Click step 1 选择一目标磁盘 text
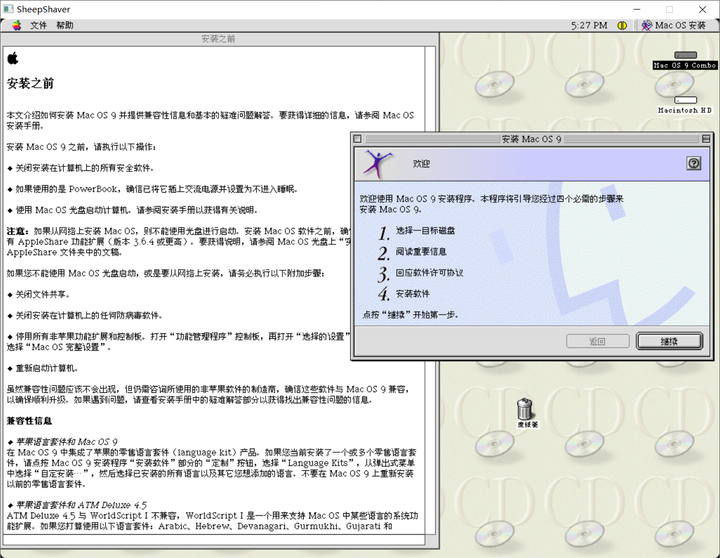The width and height of the screenshot is (720, 558). click(x=425, y=231)
